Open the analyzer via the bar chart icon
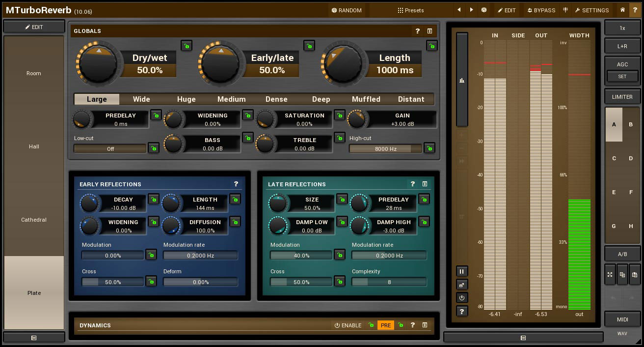644x347 pixels. coord(461,80)
